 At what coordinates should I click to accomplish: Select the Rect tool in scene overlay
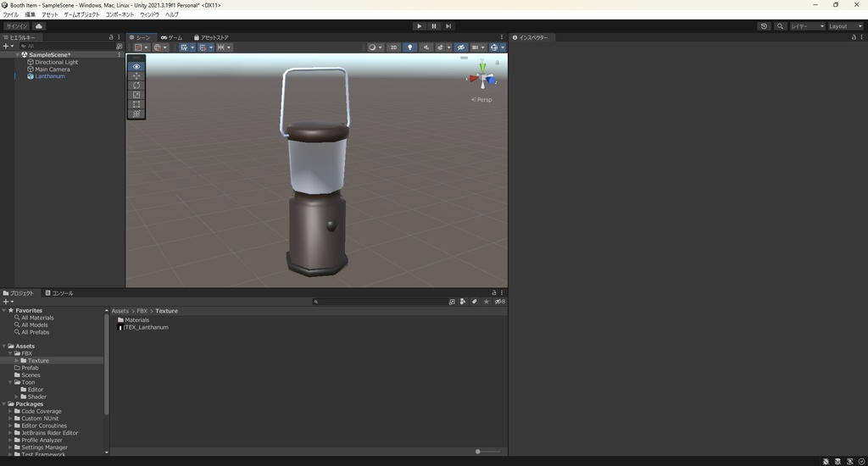click(x=136, y=104)
